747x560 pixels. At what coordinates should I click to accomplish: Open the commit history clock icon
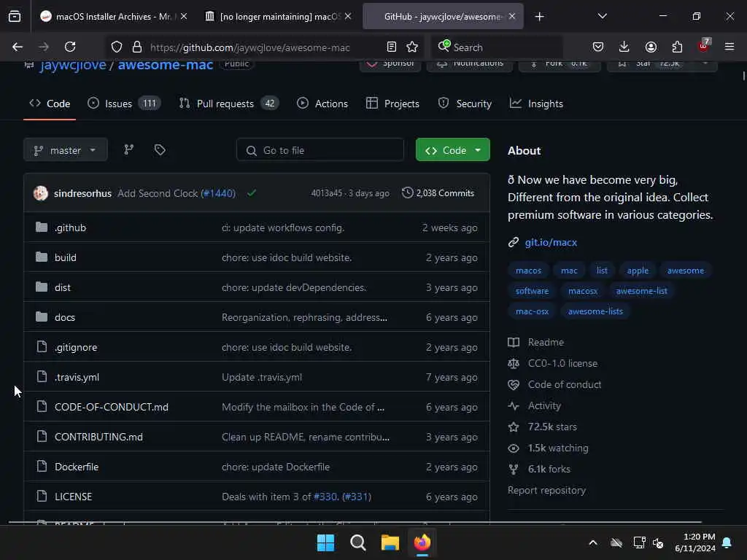point(407,192)
